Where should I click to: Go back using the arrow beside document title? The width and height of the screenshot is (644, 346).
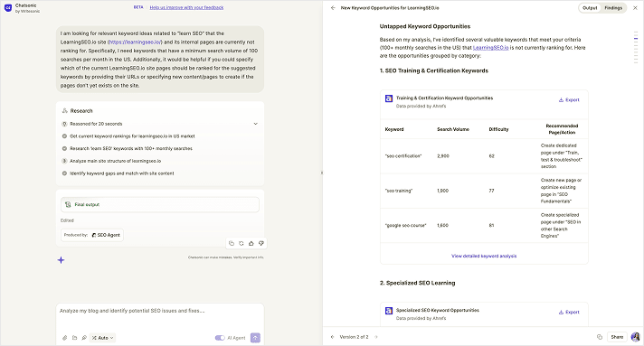[333, 8]
